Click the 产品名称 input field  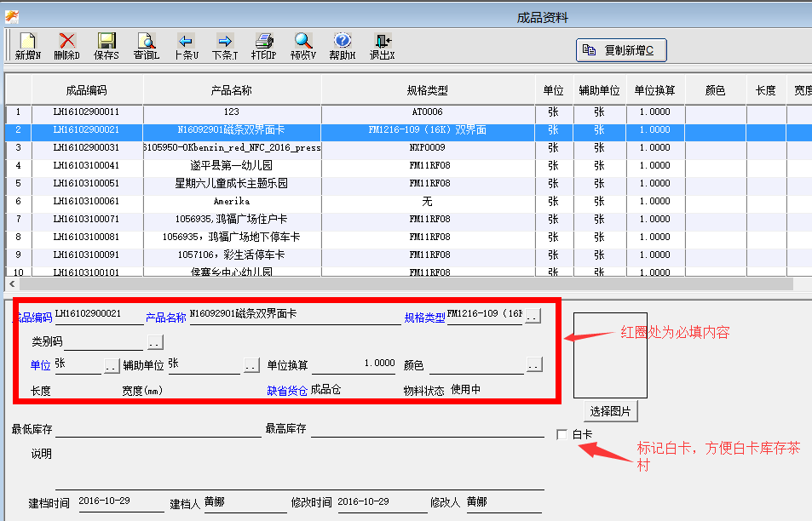tap(295, 315)
